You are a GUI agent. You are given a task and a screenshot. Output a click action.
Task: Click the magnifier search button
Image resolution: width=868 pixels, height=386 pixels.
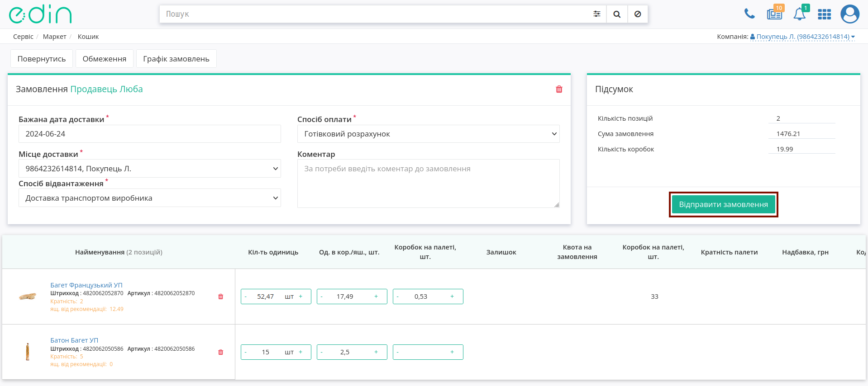point(617,14)
